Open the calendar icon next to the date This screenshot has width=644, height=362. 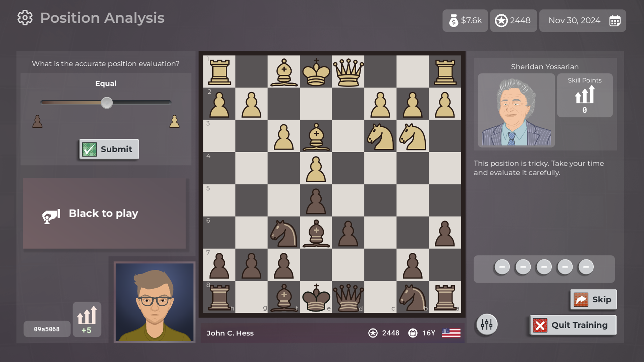[615, 21]
